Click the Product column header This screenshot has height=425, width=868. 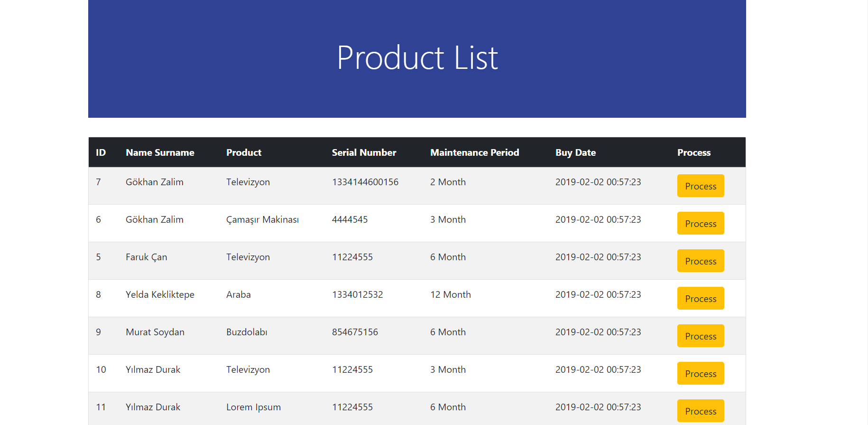244,152
